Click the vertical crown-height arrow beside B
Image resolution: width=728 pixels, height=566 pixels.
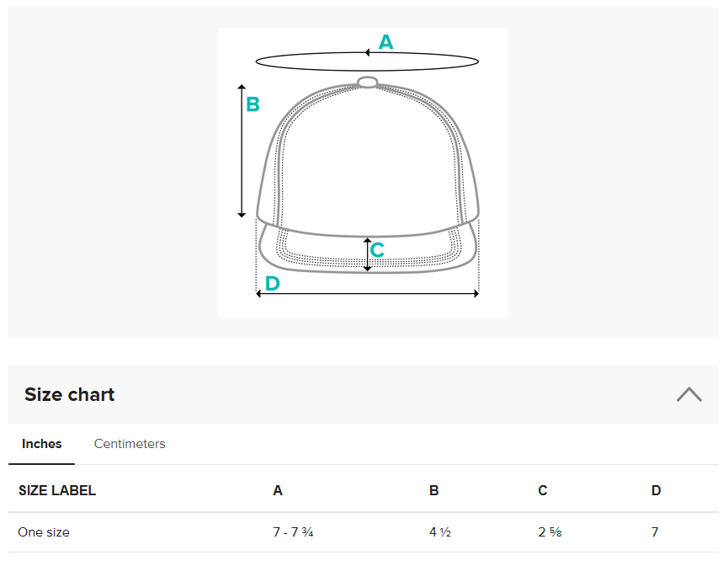point(242,152)
